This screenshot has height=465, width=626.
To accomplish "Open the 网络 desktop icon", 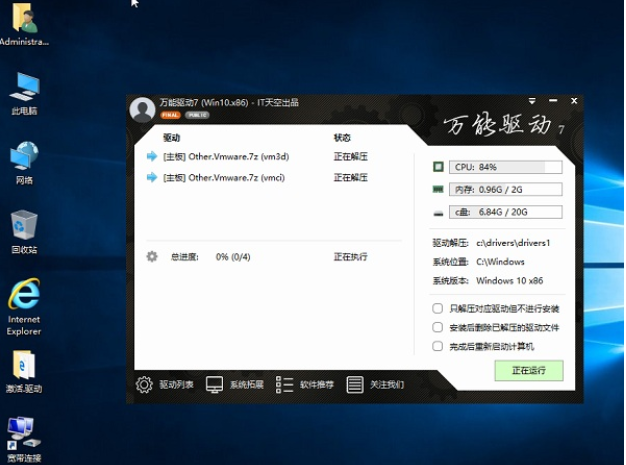I will (24, 163).
